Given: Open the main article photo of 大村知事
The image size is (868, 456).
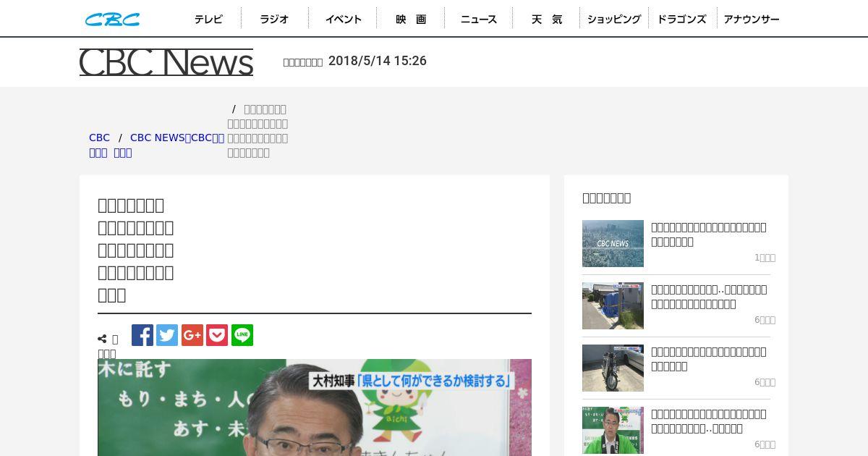Looking at the screenshot, I should coord(315,408).
